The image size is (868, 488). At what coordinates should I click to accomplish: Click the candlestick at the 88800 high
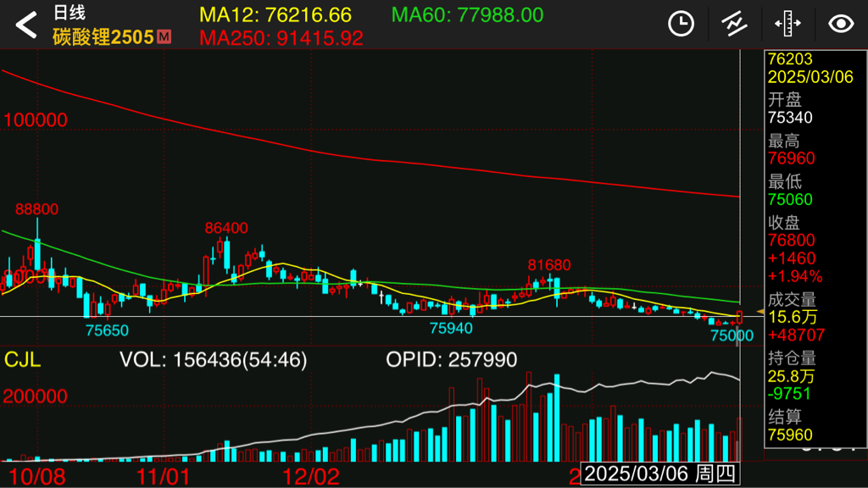[x=37, y=251]
